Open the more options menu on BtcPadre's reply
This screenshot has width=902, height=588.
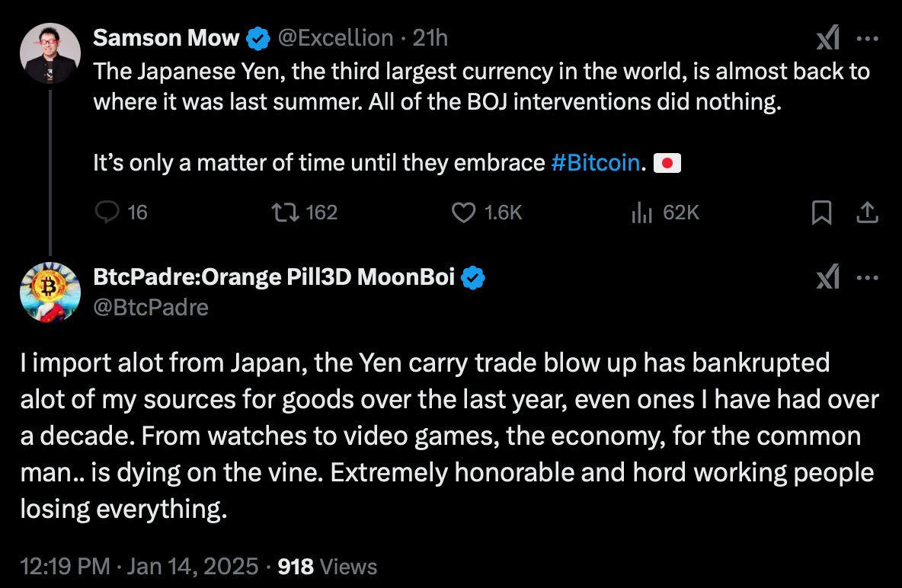tap(868, 278)
